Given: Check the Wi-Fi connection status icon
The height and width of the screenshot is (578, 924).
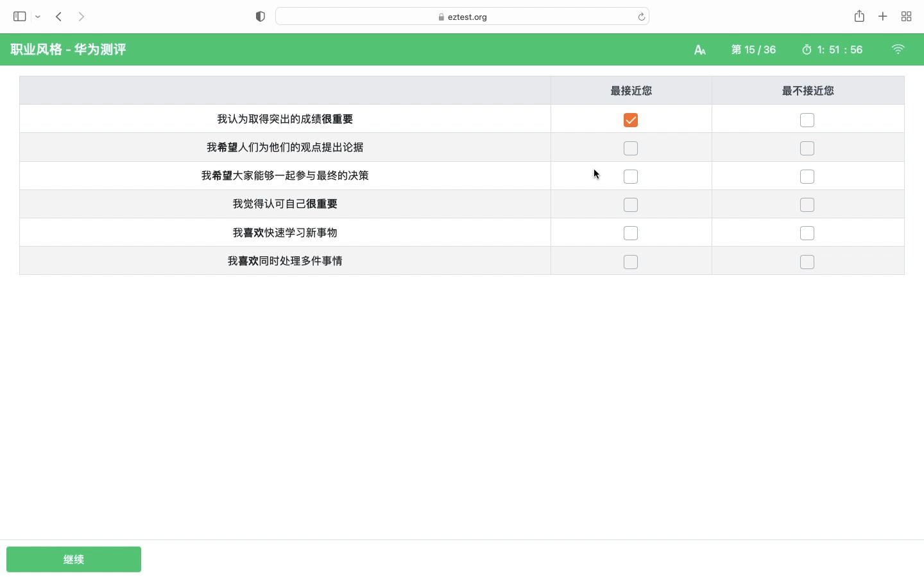Looking at the screenshot, I should pyautogui.click(x=898, y=49).
